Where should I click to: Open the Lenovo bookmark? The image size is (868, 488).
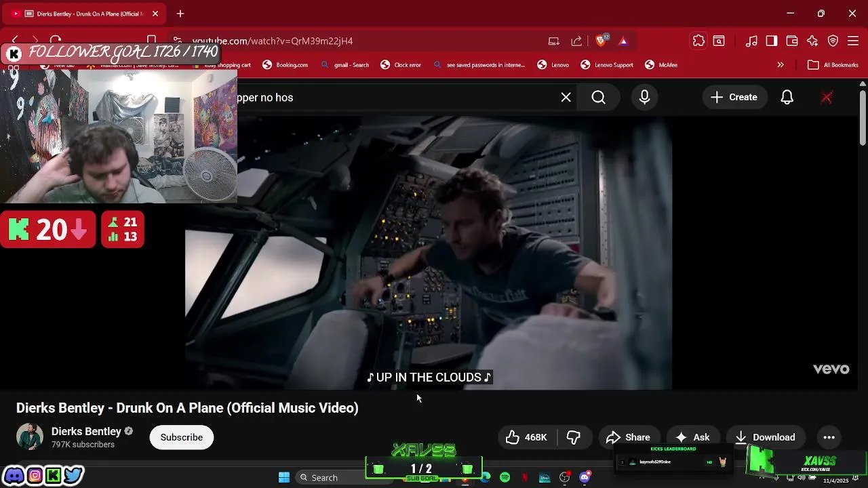553,65
